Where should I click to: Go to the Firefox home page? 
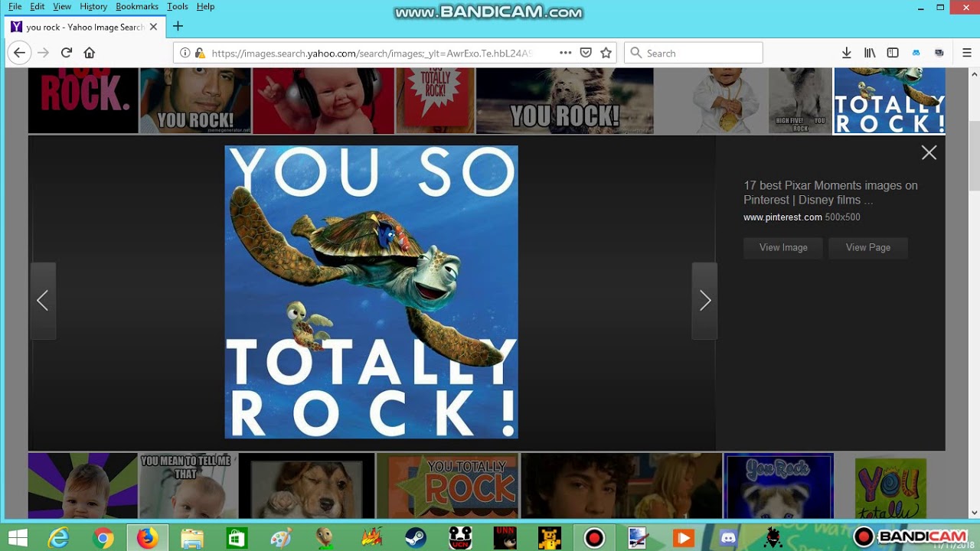click(x=90, y=53)
